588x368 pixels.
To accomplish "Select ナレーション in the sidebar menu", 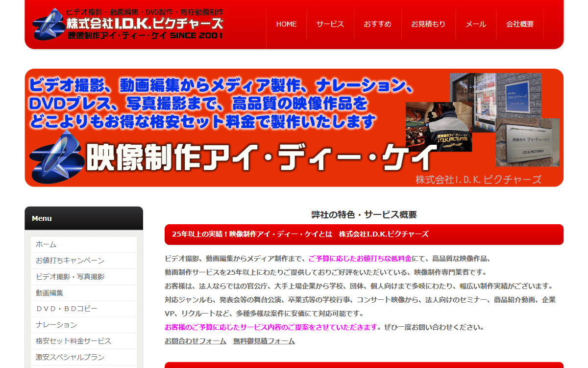I will point(84,325).
